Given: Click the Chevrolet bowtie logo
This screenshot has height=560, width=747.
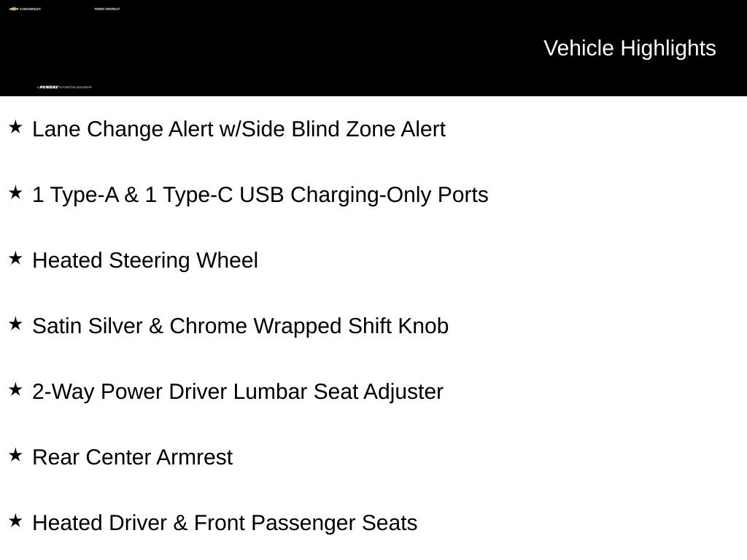Looking at the screenshot, I should point(14,9).
